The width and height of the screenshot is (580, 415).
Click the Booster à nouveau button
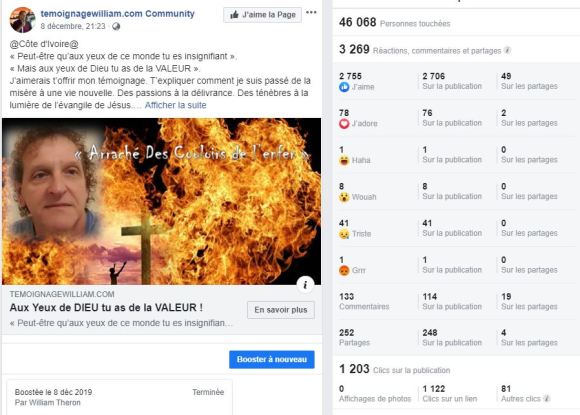point(272,360)
